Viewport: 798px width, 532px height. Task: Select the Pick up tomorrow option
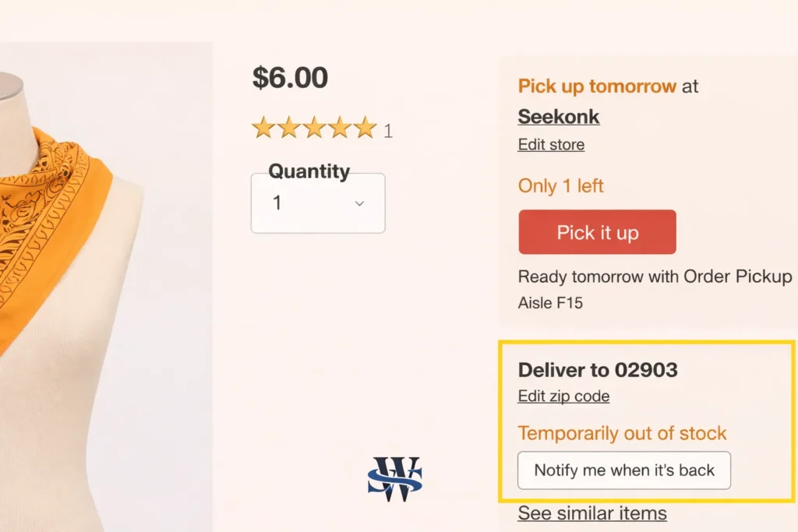tap(597, 86)
